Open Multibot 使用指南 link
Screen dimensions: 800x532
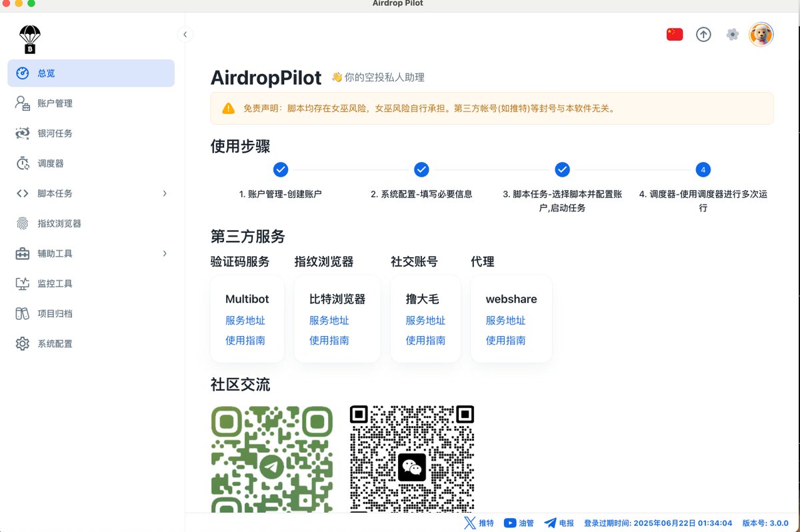(245, 341)
